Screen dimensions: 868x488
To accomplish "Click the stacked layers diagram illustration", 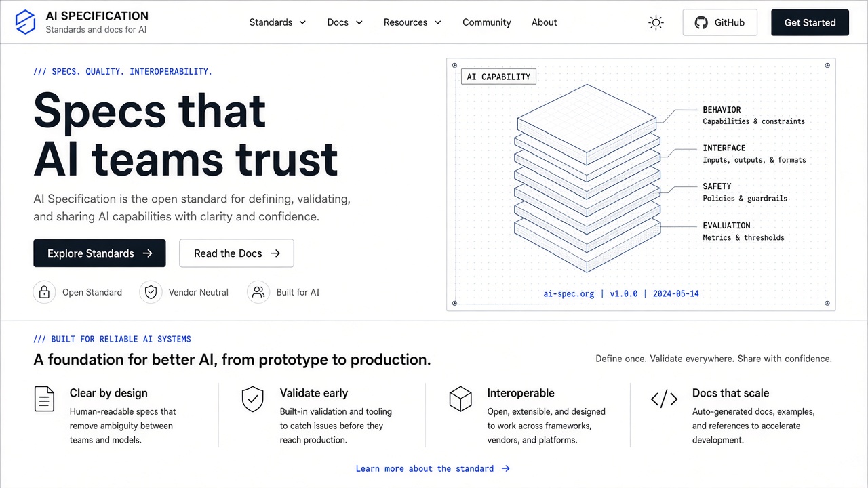I will click(587, 178).
